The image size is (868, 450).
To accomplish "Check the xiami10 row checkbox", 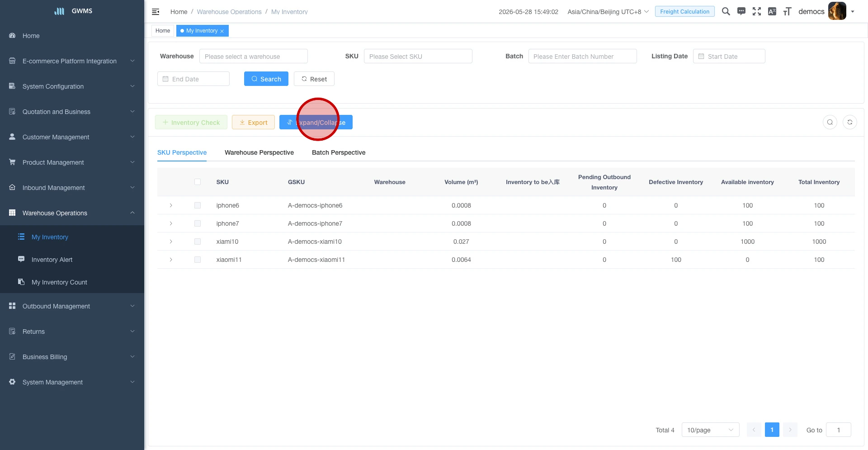I will (x=198, y=242).
